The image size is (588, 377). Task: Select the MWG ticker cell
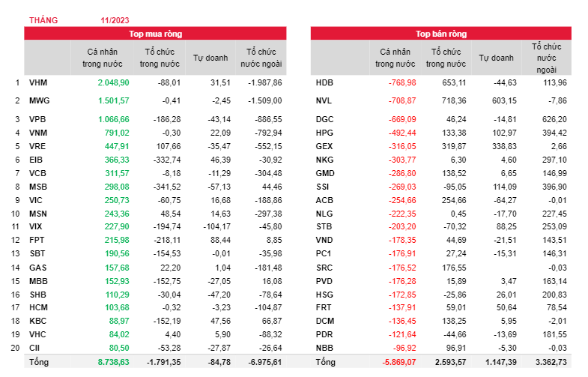click(39, 100)
